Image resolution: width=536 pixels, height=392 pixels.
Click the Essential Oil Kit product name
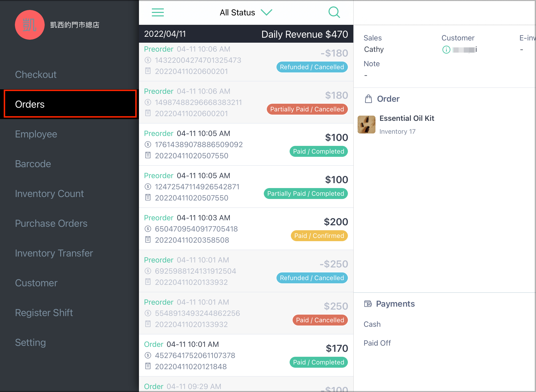(407, 118)
